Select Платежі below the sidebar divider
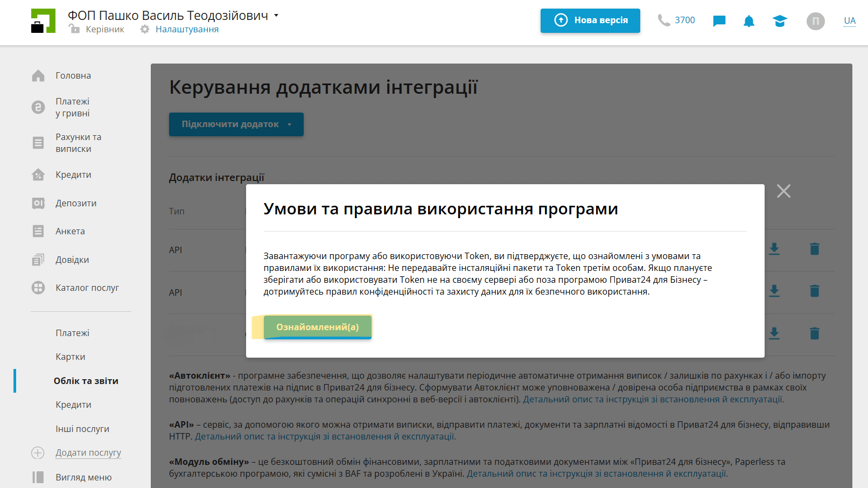This screenshot has width=868, height=488. (x=72, y=333)
